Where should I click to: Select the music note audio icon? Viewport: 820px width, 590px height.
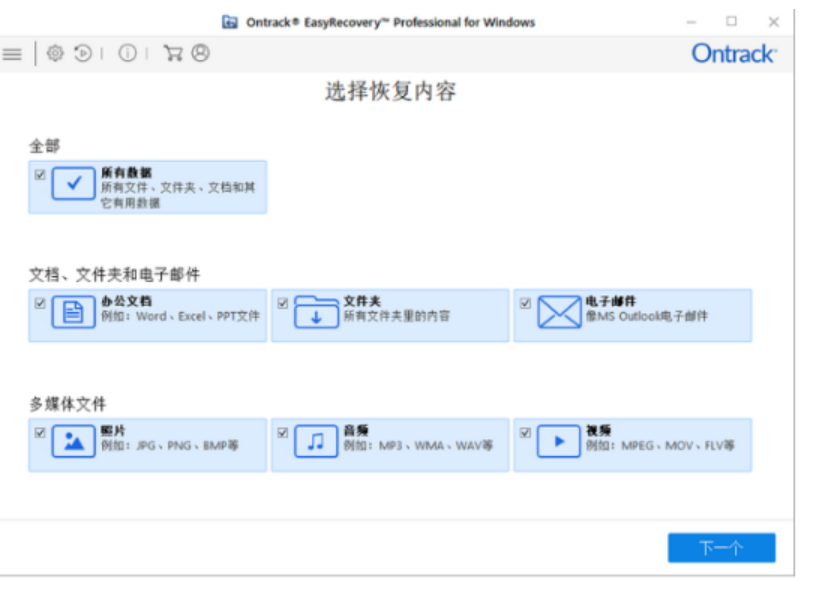(316, 441)
